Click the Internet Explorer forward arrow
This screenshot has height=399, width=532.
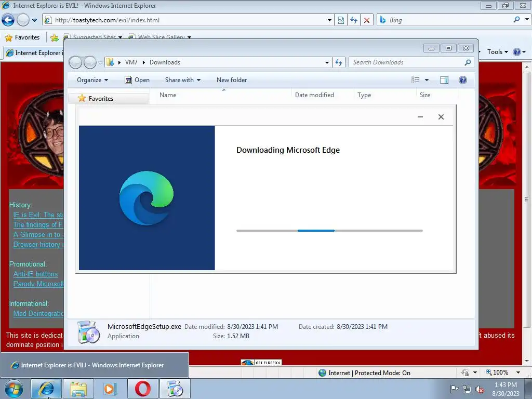(x=23, y=20)
